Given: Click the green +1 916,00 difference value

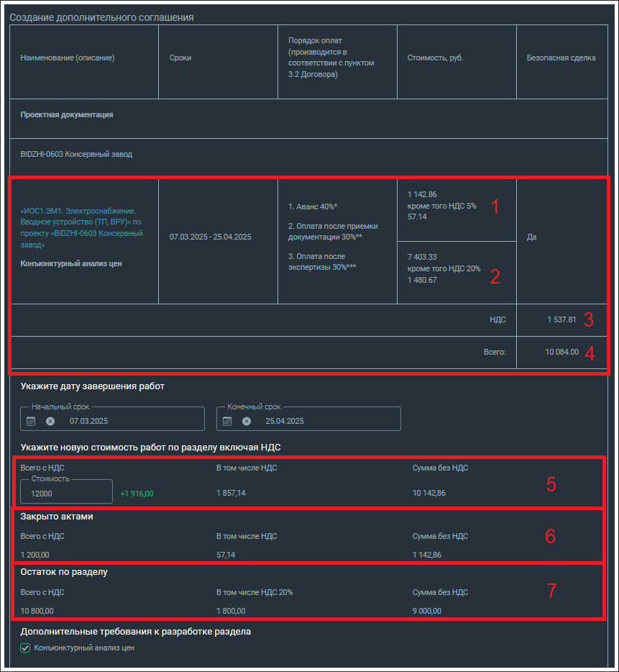Looking at the screenshot, I should tap(137, 494).
